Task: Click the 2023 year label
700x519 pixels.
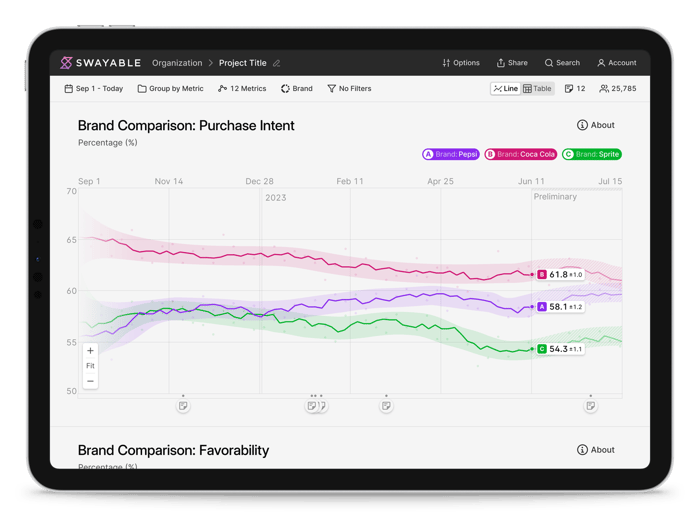Action: pyautogui.click(x=275, y=198)
